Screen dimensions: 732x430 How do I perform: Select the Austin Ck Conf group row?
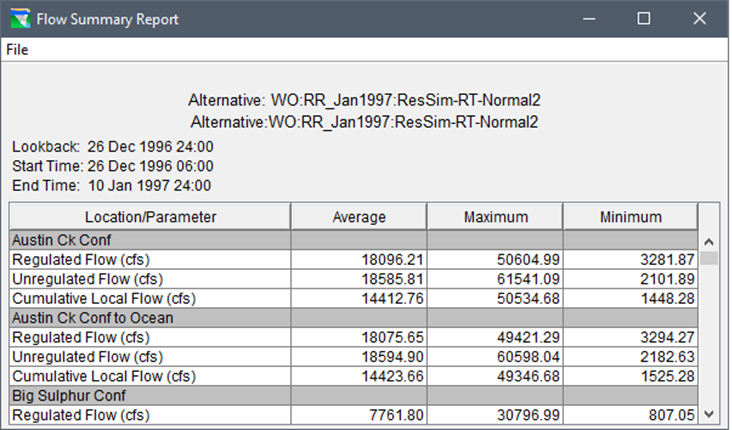tap(353, 240)
